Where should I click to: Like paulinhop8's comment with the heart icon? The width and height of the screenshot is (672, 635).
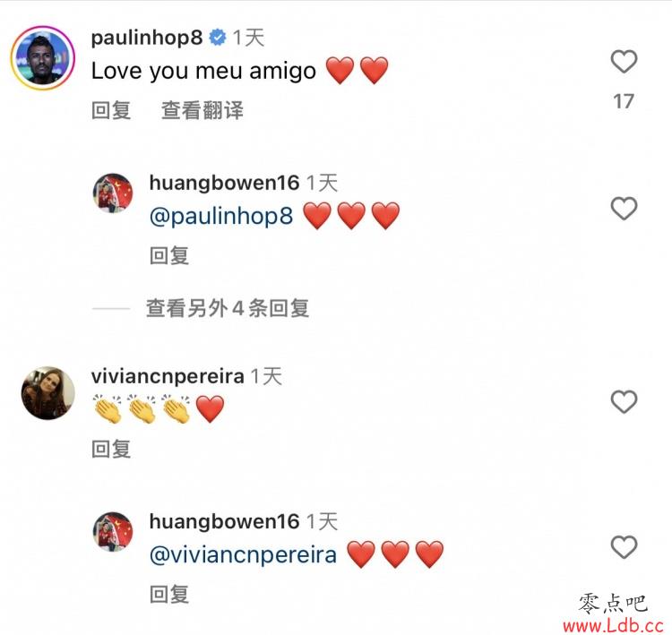point(624,62)
